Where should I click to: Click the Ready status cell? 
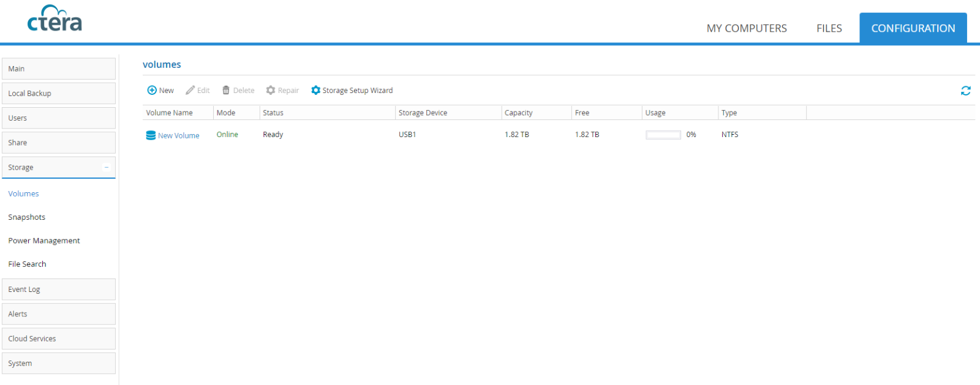[x=273, y=135]
